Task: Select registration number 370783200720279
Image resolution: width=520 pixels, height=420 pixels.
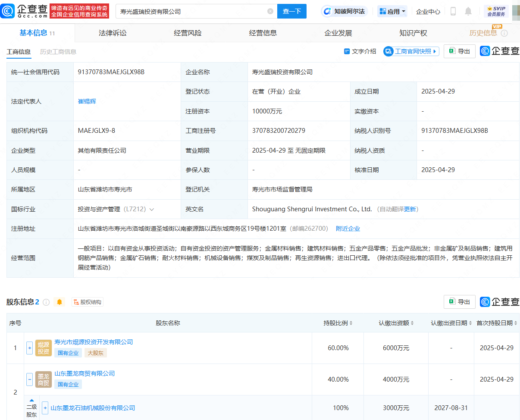Action: coord(279,131)
